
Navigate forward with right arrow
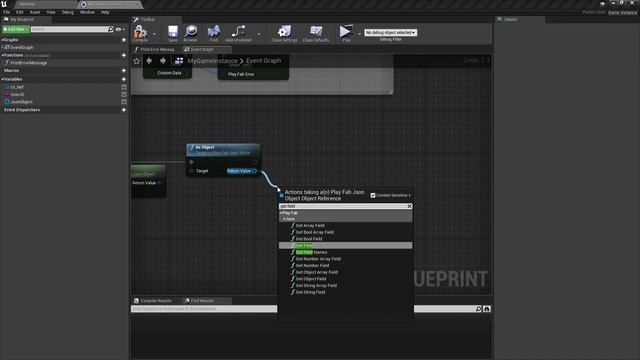tap(163, 60)
